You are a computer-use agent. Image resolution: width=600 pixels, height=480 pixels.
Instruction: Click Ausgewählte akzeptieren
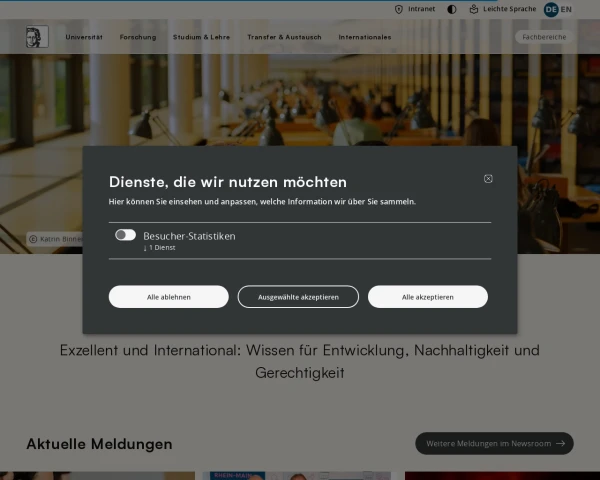tap(298, 297)
